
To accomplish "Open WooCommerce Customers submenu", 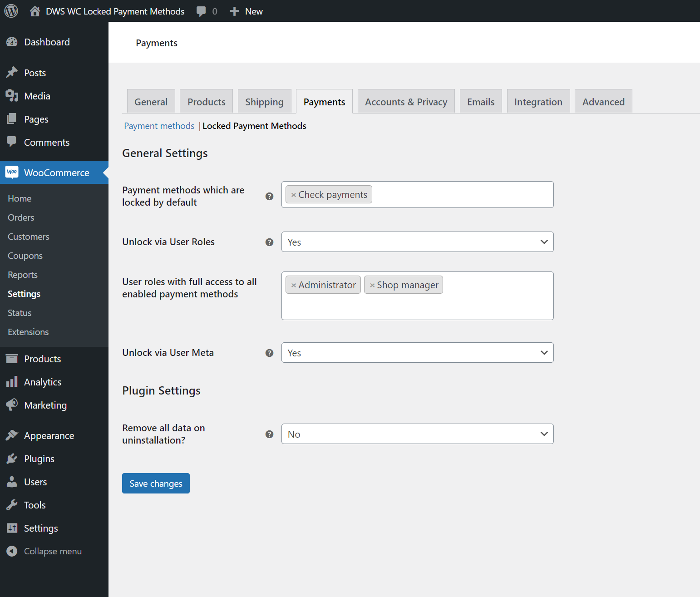I will tap(28, 237).
